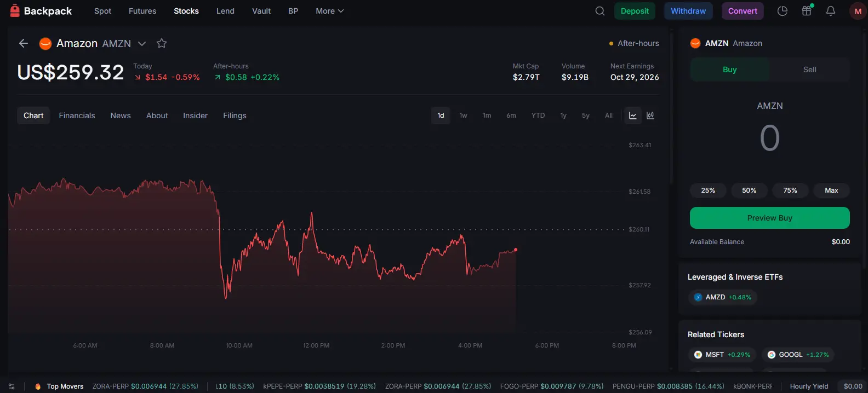Screen dimensions: 868x393
Task: Set amount to Max
Action: tap(831, 190)
